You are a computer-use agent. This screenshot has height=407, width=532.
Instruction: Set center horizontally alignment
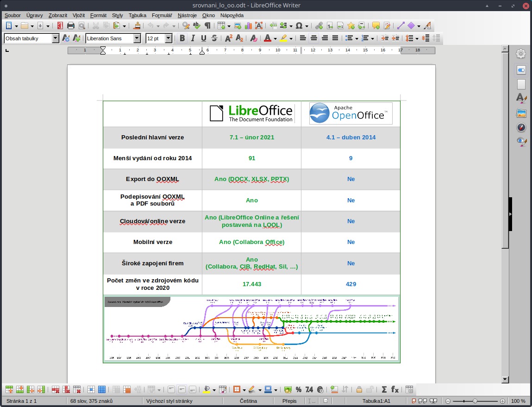314,38
